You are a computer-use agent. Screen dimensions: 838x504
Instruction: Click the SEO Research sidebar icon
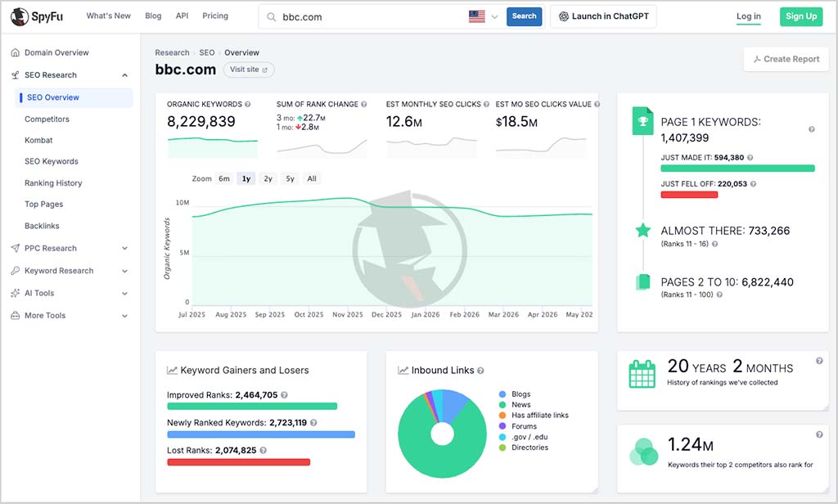(16, 74)
